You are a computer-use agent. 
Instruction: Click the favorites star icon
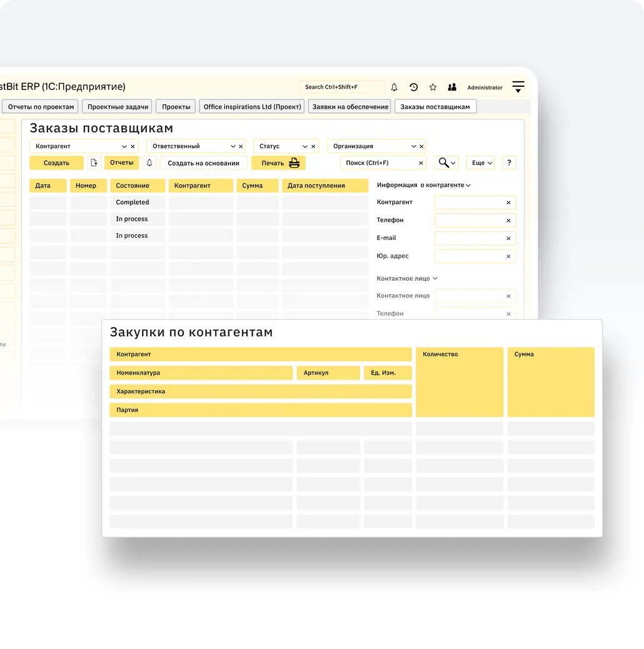coord(433,88)
